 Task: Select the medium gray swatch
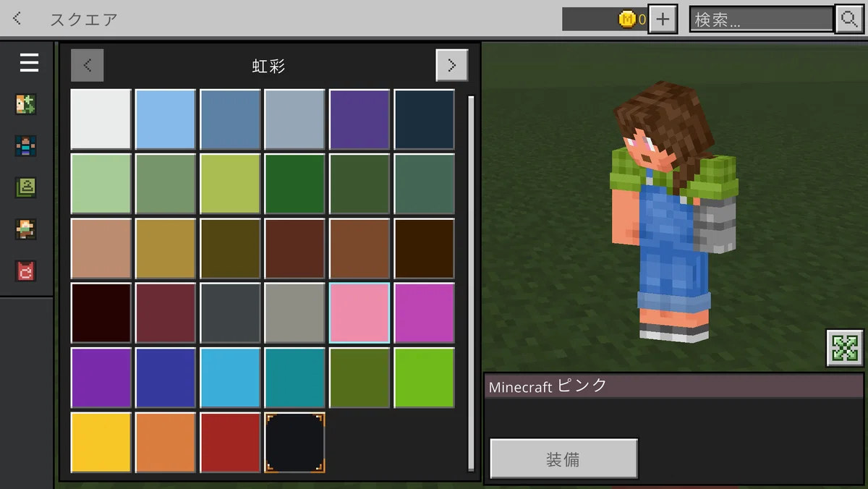(x=295, y=313)
